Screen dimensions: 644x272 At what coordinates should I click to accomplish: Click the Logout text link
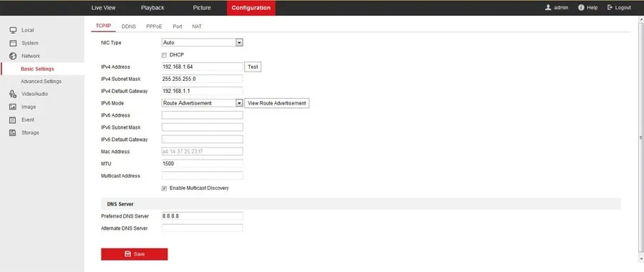[623, 8]
